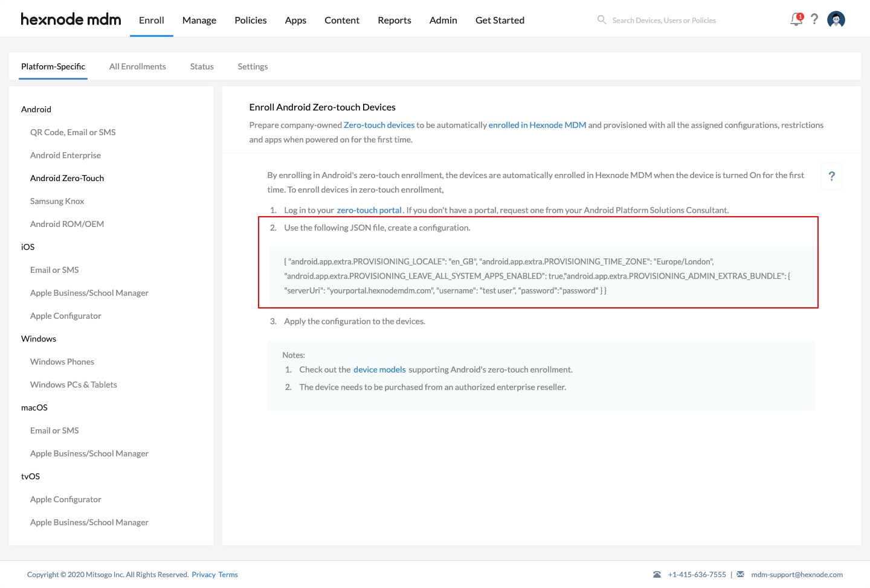
Task: Click the macOS section heading
Action: pyautogui.click(x=34, y=407)
